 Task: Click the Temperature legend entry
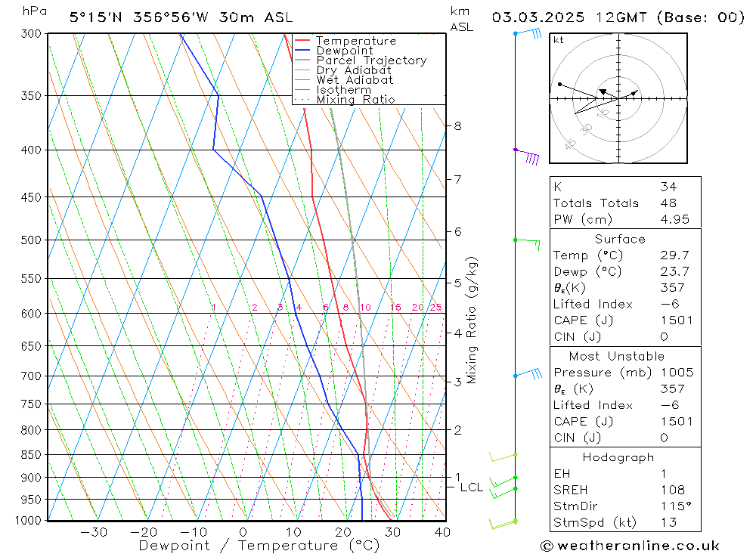click(x=345, y=41)
